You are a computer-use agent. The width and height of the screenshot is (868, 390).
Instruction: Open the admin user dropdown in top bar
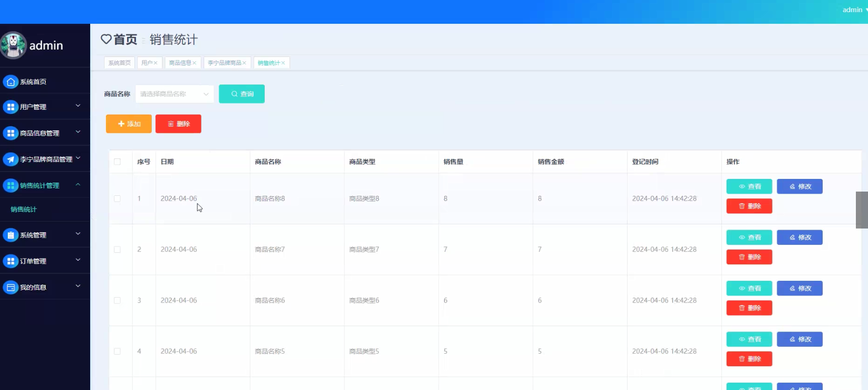(854, 10)
